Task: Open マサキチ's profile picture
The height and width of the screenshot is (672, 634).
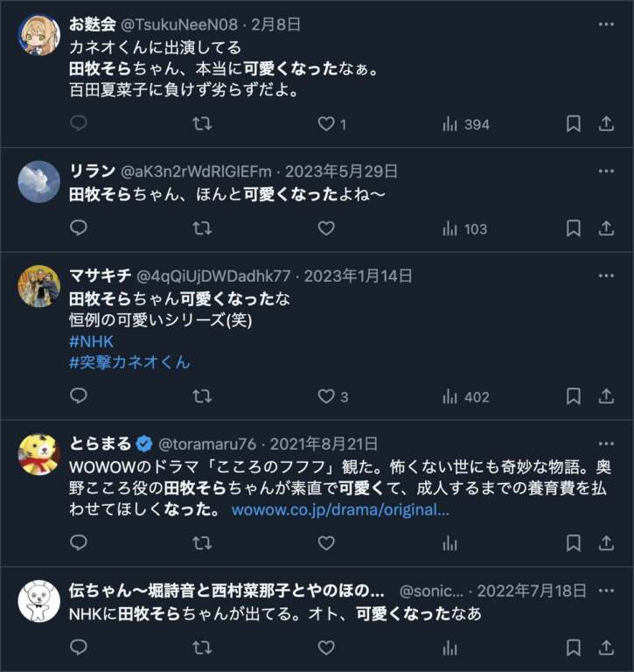Action: [39, 286]
